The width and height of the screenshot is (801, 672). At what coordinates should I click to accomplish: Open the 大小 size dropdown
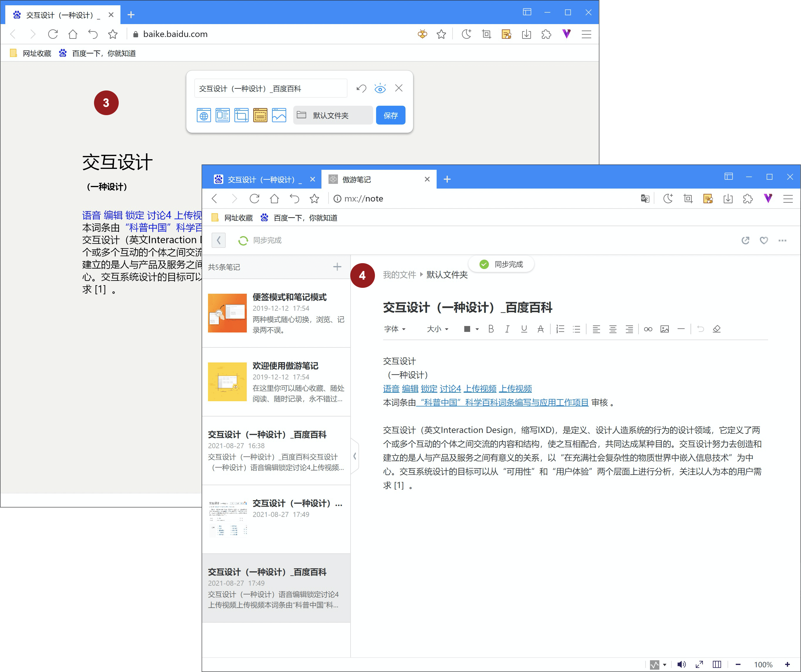(437, 329)
